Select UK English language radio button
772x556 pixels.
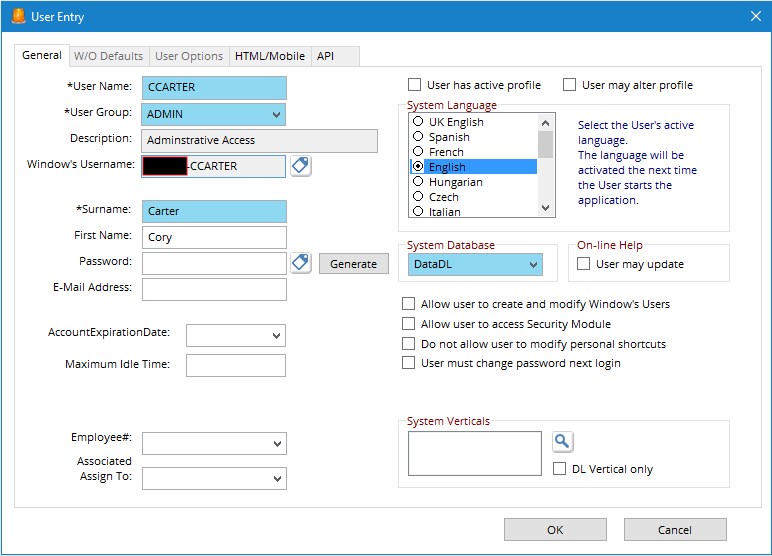point(418,121)
